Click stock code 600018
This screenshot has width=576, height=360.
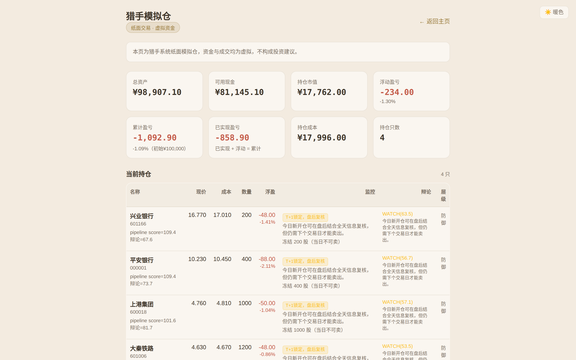[x=138, y=312]
